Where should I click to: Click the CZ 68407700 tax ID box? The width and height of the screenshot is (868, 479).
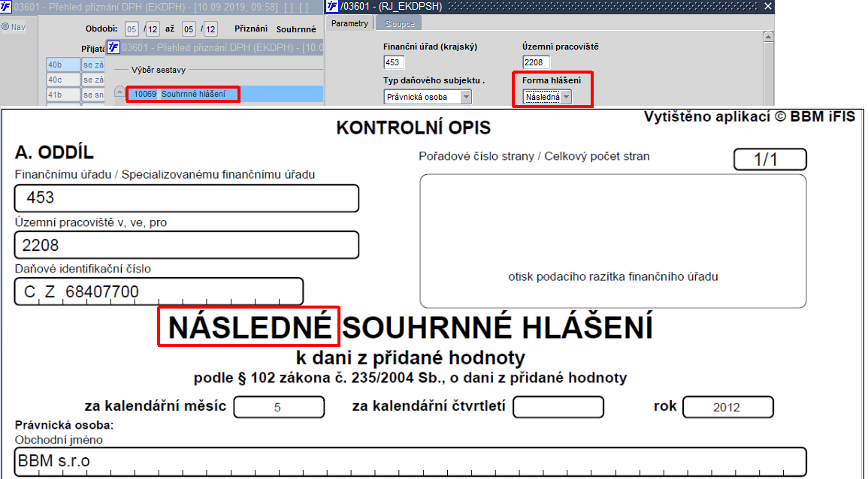click(x=159, y=291)
